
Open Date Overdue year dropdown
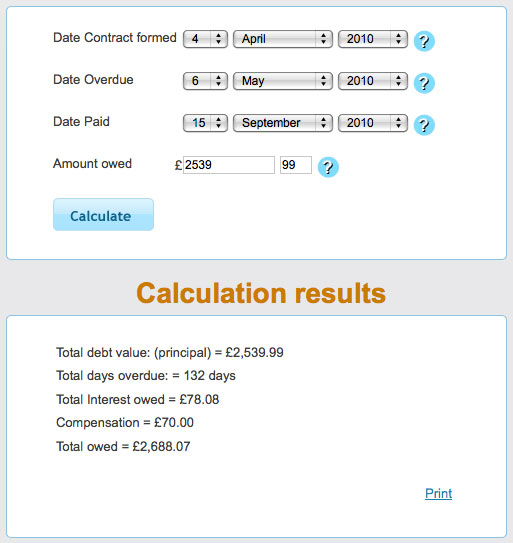pos(373,81)
